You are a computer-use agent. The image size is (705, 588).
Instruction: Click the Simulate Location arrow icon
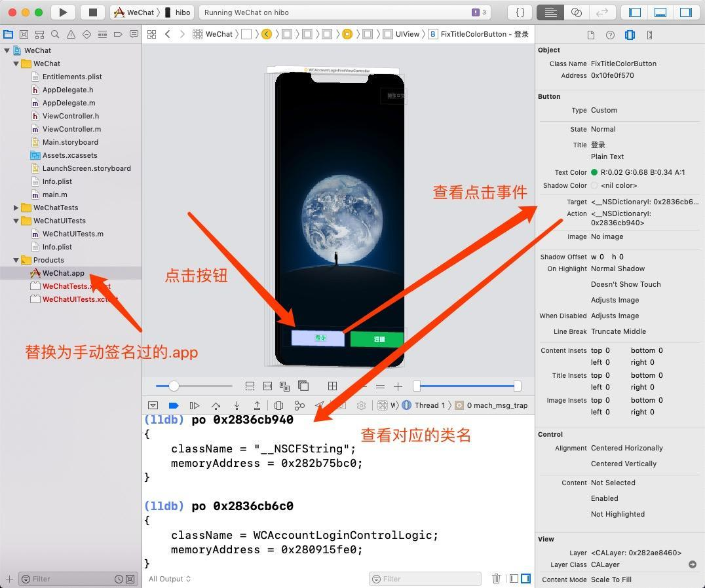[322, 405]
